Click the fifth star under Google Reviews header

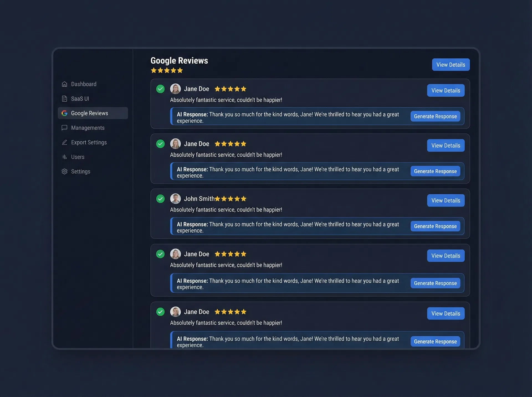point(180,70)
